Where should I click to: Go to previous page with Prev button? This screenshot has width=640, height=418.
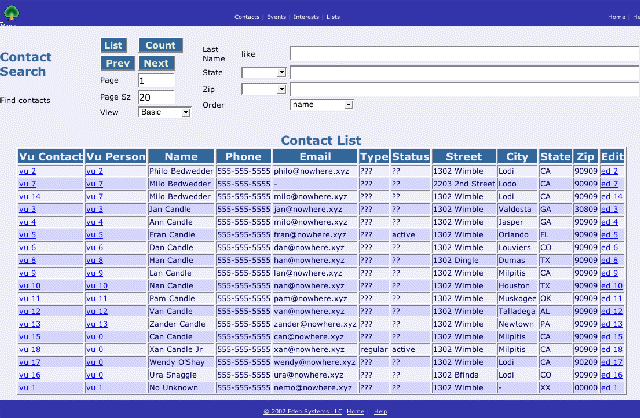[118, 63]
